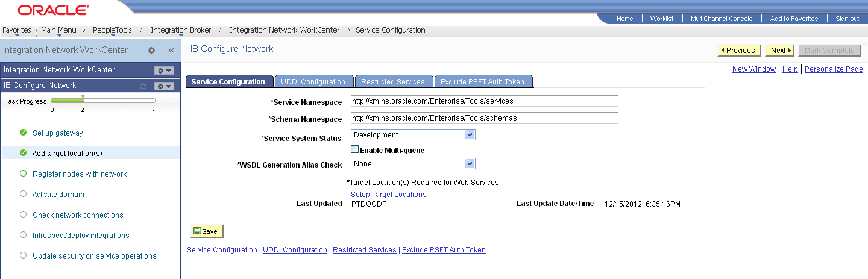The image size is (868, 279).
Task: Open Integration Network WorkCenter breadcrumb
Action: (x=285, y=30)
